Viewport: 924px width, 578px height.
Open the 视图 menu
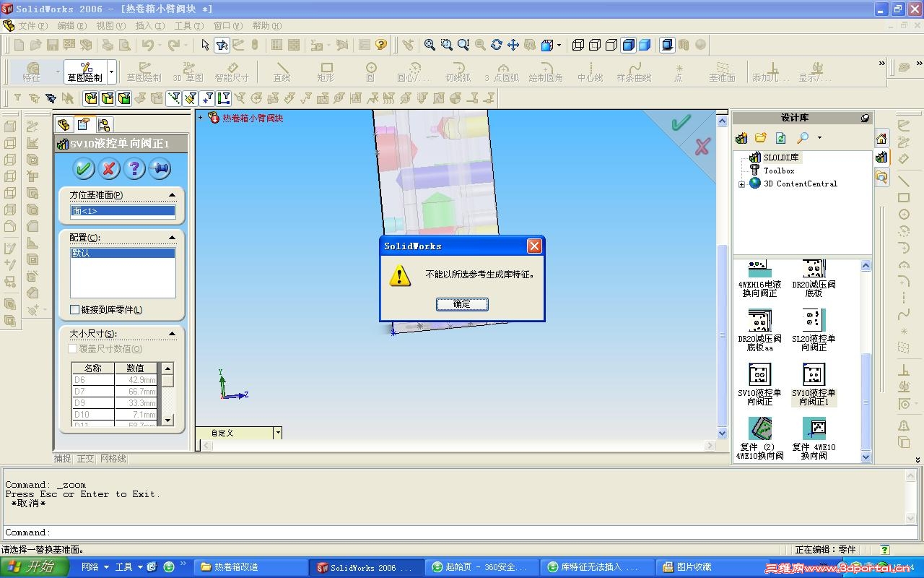[110, 26]
